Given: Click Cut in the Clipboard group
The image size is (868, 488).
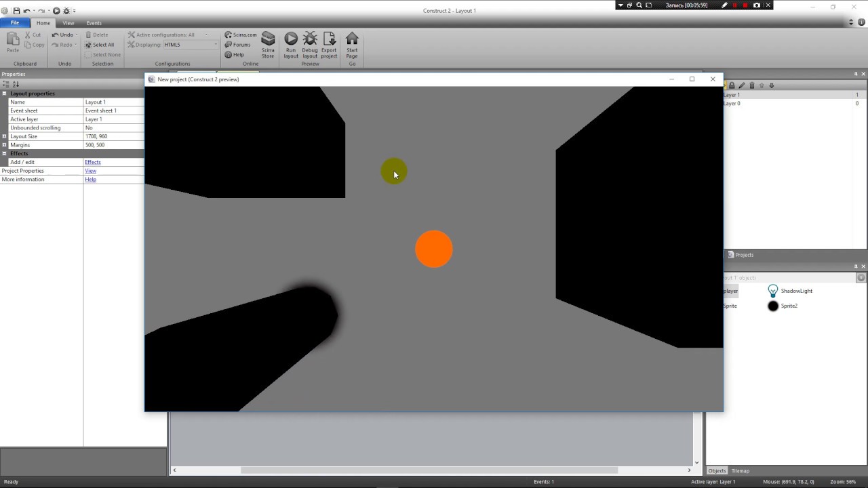Looking at the screenshot, I should point(33,35).
